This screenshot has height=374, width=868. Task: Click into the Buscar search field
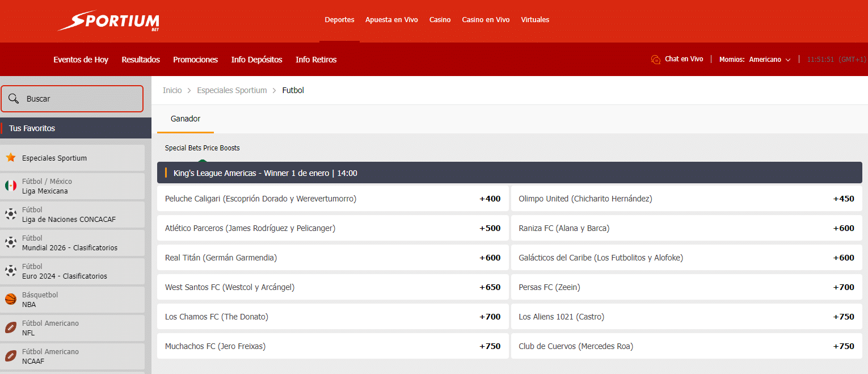79,99
